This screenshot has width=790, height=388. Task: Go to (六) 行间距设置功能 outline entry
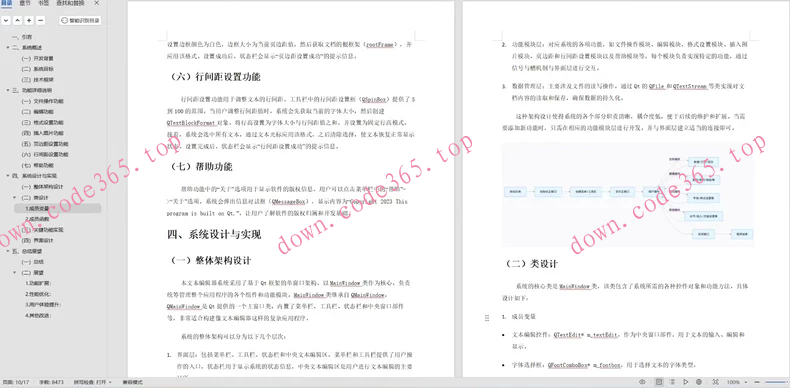45,154
